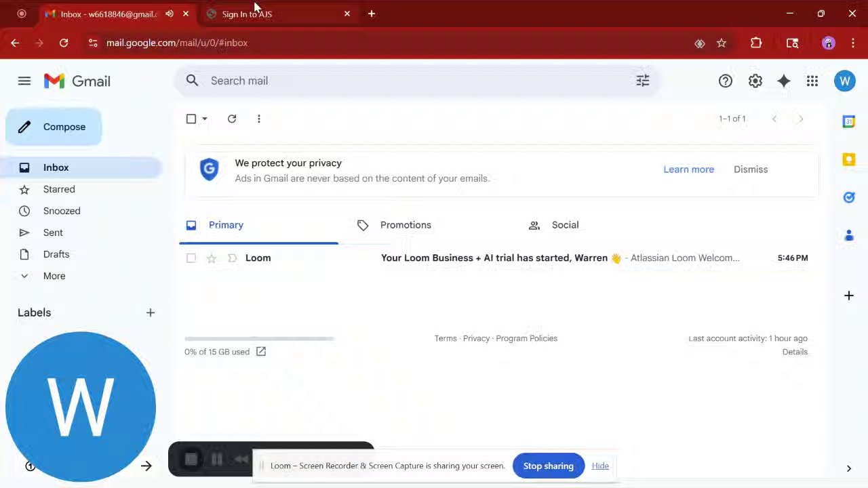Screen dimensions: 868x488
Task: Bookmark this page star icon
Action: click(722, 43)
